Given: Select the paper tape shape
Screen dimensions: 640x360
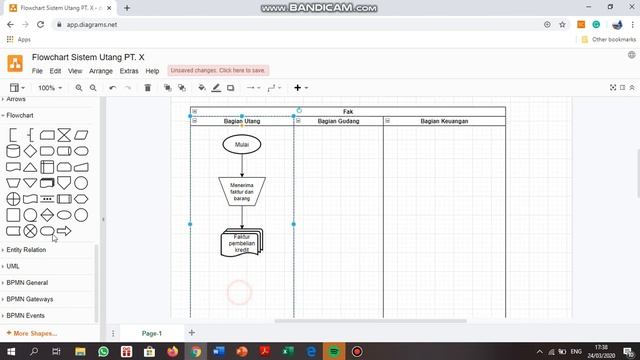Looking at the screenshot, I should tap(30, 199).
